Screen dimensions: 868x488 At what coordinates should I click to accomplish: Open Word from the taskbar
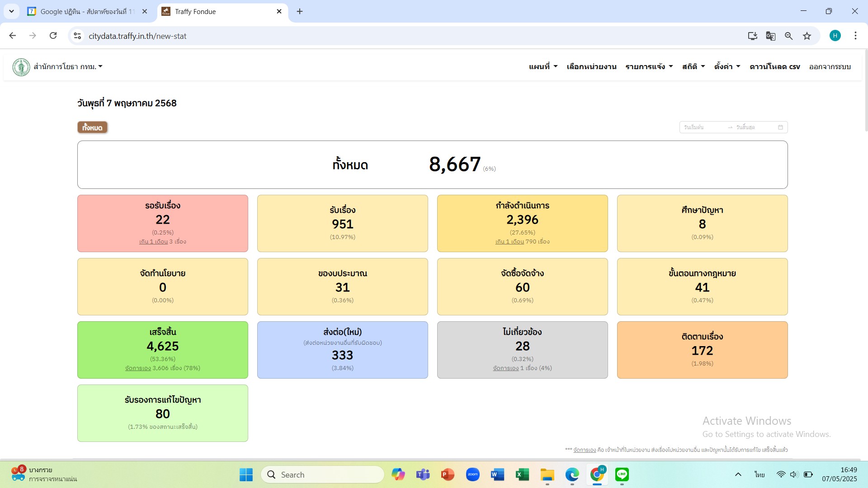tap(497, 474)
